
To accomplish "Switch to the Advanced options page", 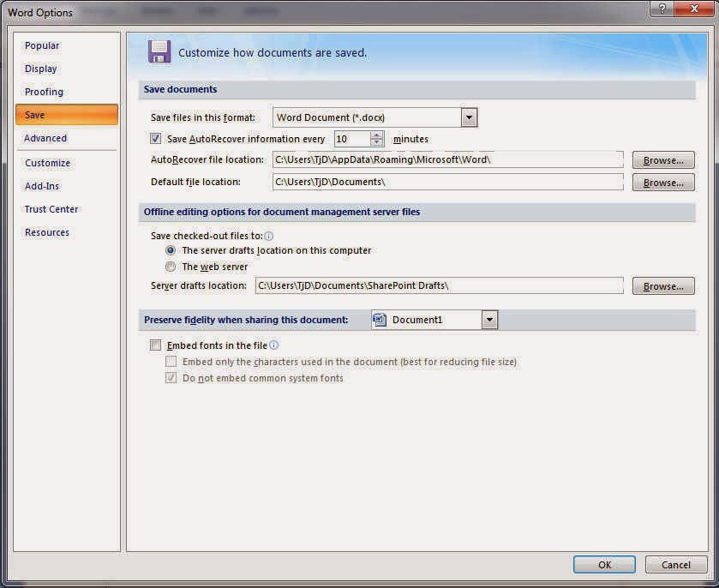I will coord(45,138).
